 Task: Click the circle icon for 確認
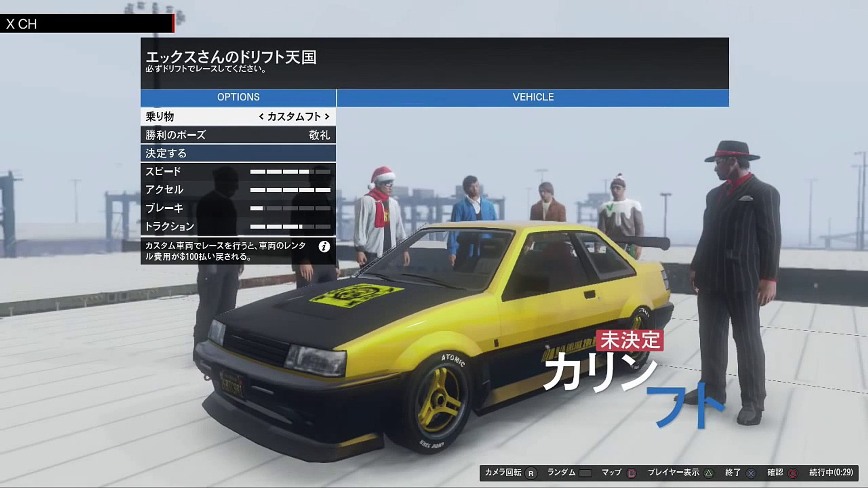tap(793, 473)
